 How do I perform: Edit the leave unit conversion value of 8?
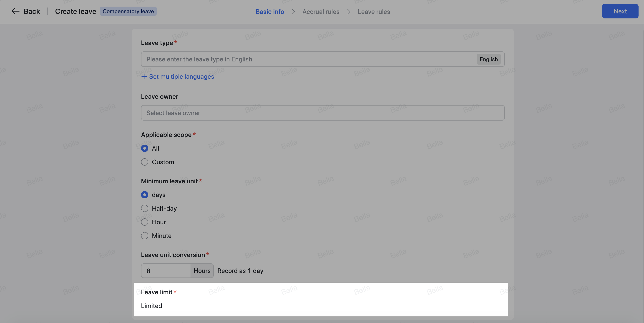click(165, 271)
